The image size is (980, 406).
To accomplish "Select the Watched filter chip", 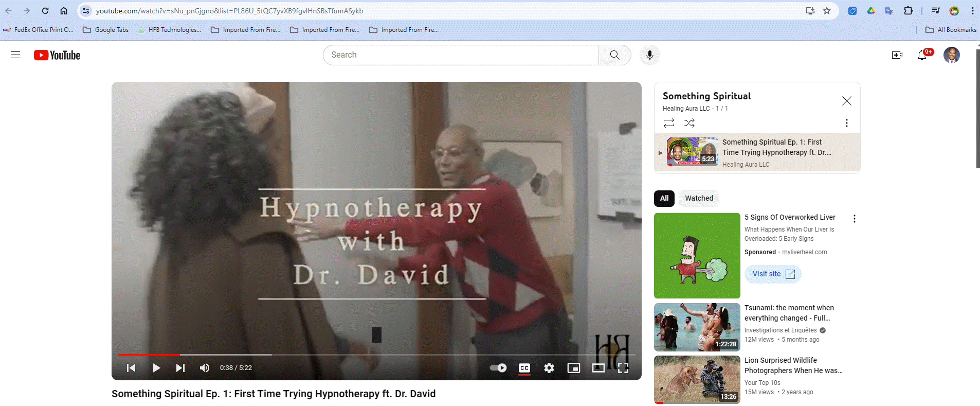I will (x=699, y=198).
